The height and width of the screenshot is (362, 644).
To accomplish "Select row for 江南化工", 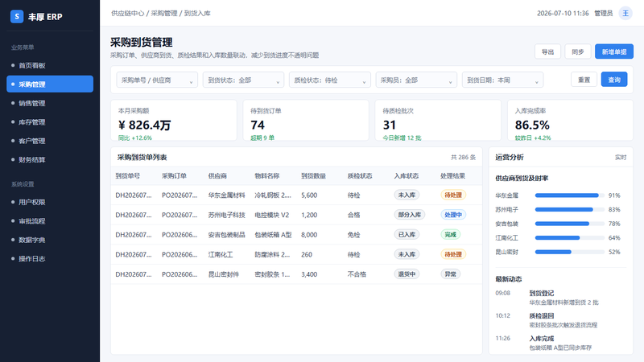I will [x=296, y=254].
